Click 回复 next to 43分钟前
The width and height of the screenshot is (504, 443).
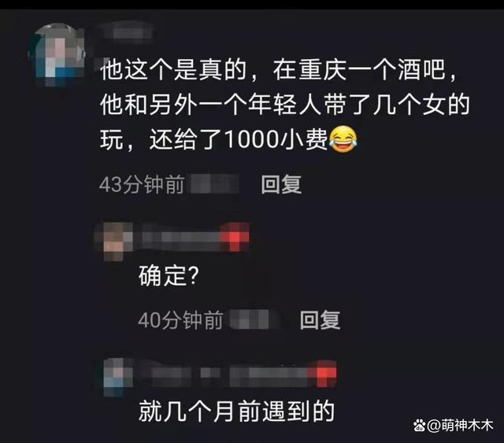[281, 184]
